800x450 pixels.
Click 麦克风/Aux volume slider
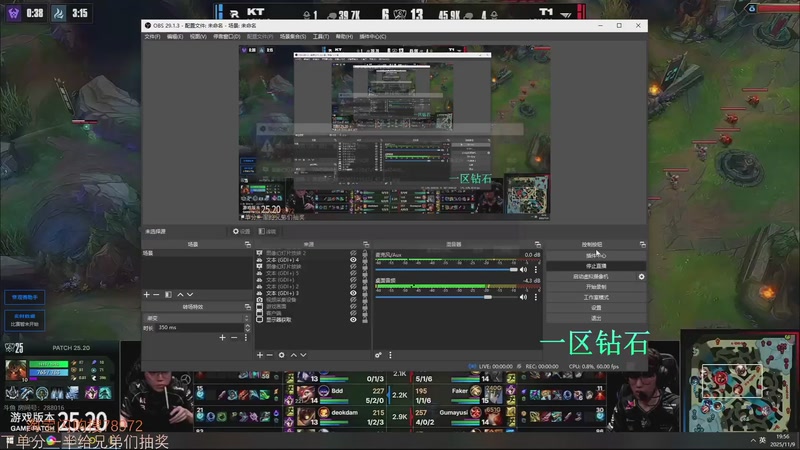[446, 269]
